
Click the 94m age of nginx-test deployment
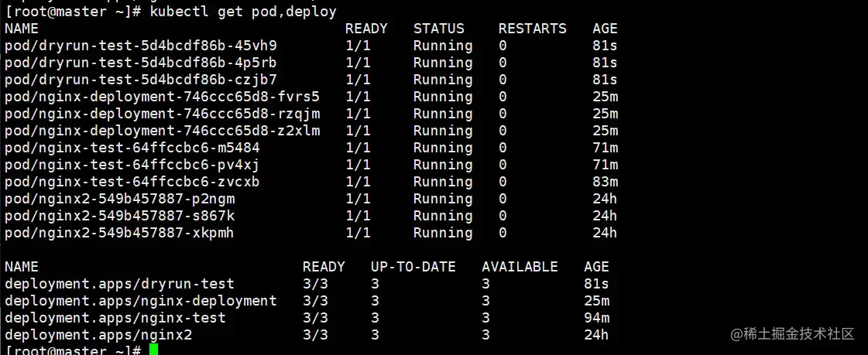[x=597, y=318]
